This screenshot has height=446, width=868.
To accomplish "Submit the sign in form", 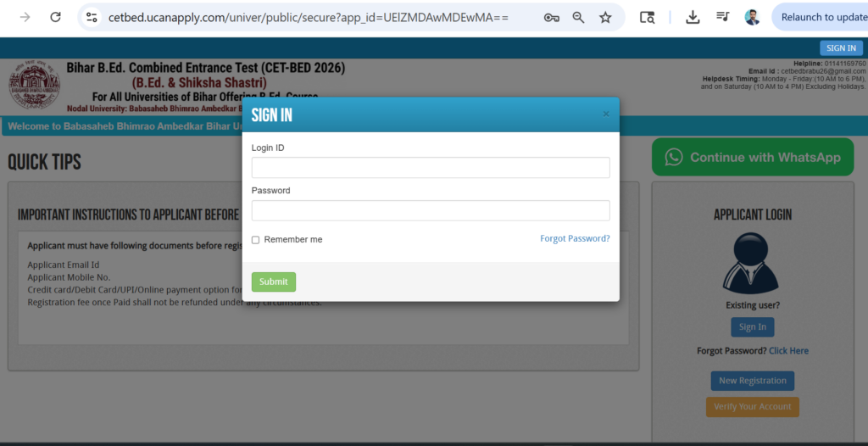I will 274,282.
